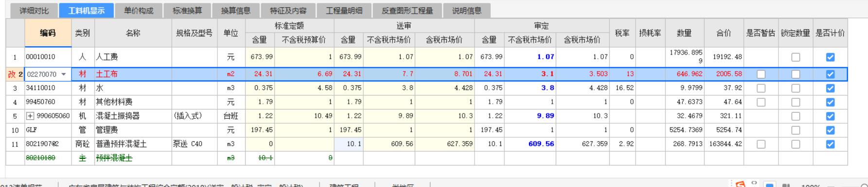Uncheck 是否计价 for 人工费 row
Image resolution: width=868 pixels, height=187 pixels.
(830, 57)
